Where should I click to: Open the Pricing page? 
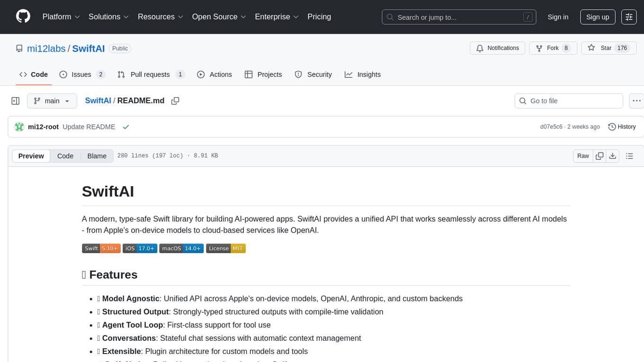pyautogui.click(x=319, y=17)
